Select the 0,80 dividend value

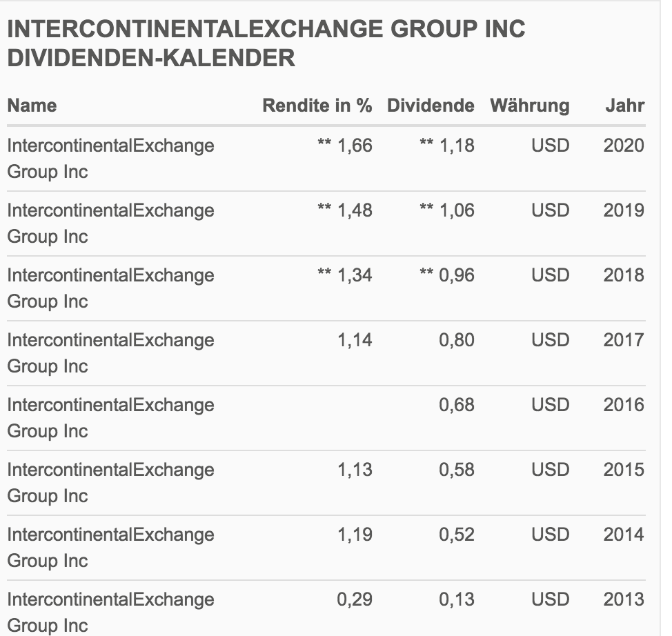tap(457, 340)
